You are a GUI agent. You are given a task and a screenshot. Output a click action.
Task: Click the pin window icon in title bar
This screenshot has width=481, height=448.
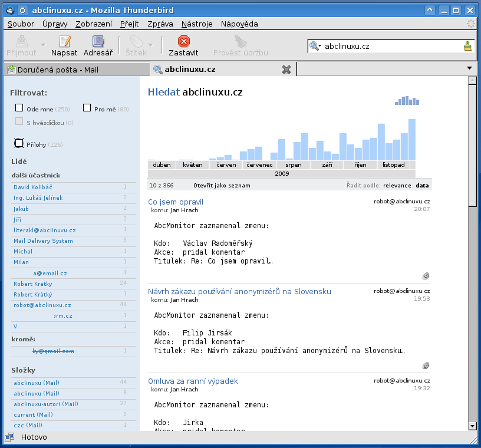tap(23, 10)
